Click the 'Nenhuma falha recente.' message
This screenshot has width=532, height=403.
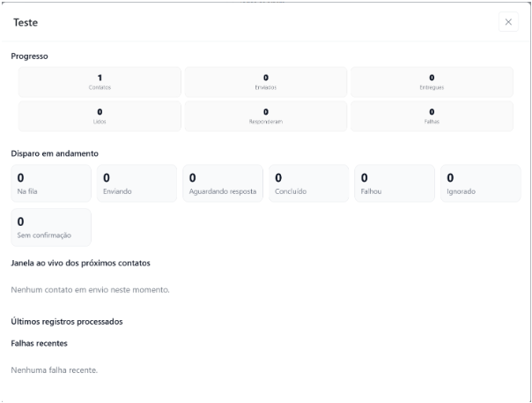coord(55,370)
